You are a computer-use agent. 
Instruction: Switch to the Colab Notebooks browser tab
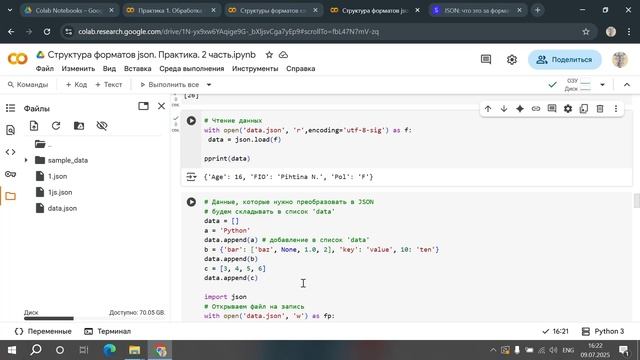[x=69, y=11]
